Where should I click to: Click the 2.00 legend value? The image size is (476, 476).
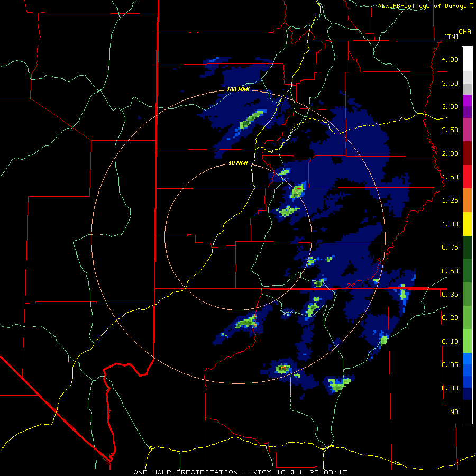click(x=450, y=153)
